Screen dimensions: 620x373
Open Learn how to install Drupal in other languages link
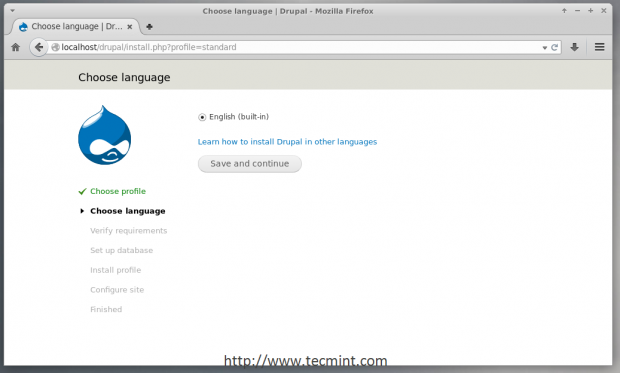pyautogui.click(x=287, y=142)
